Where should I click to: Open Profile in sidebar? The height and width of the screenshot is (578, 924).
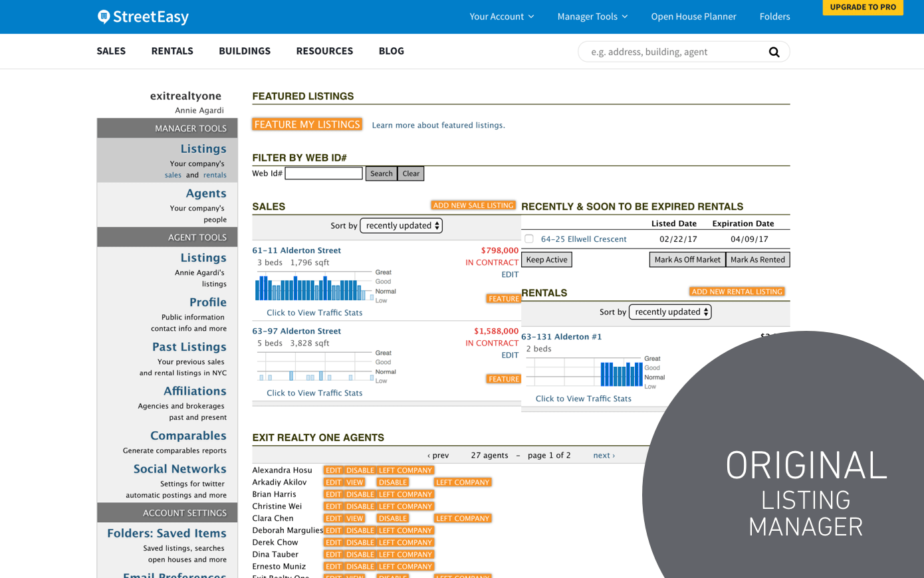[x=208, y=302]
